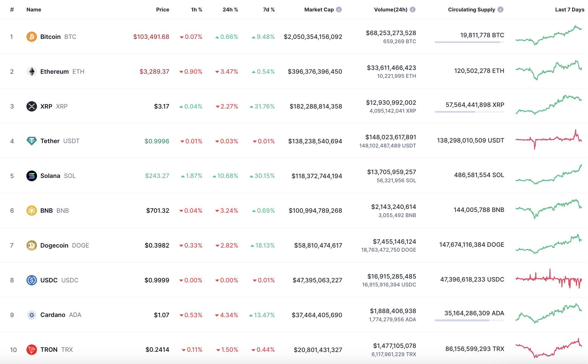
Task: Sort the table by Price column
Action: (163, 10)
